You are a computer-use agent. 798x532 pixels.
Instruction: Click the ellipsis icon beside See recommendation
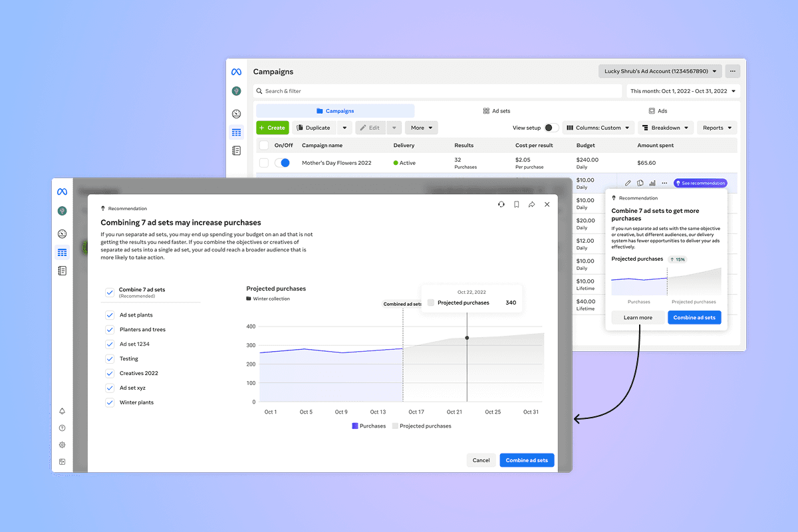(x=664, y=182)
